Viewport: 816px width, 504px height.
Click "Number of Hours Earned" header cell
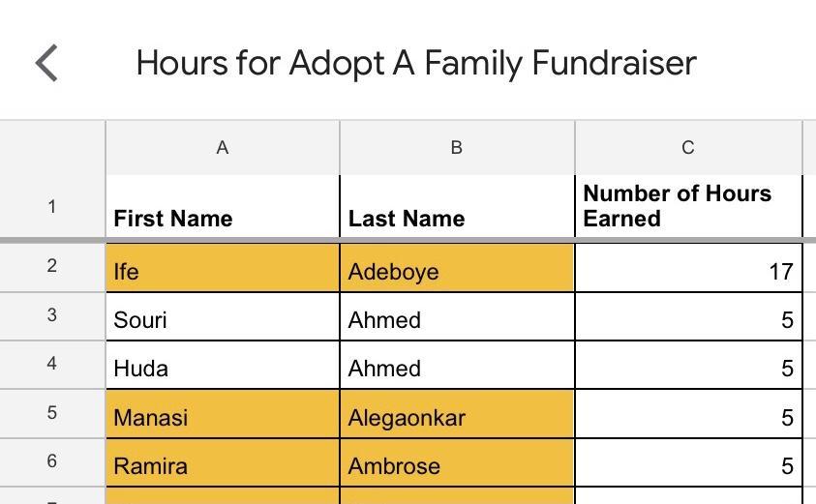tap(687, 206)
